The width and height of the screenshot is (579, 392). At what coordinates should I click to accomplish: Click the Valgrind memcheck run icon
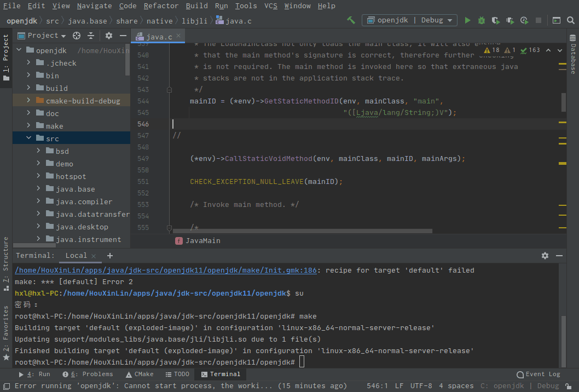coord(510,20)
